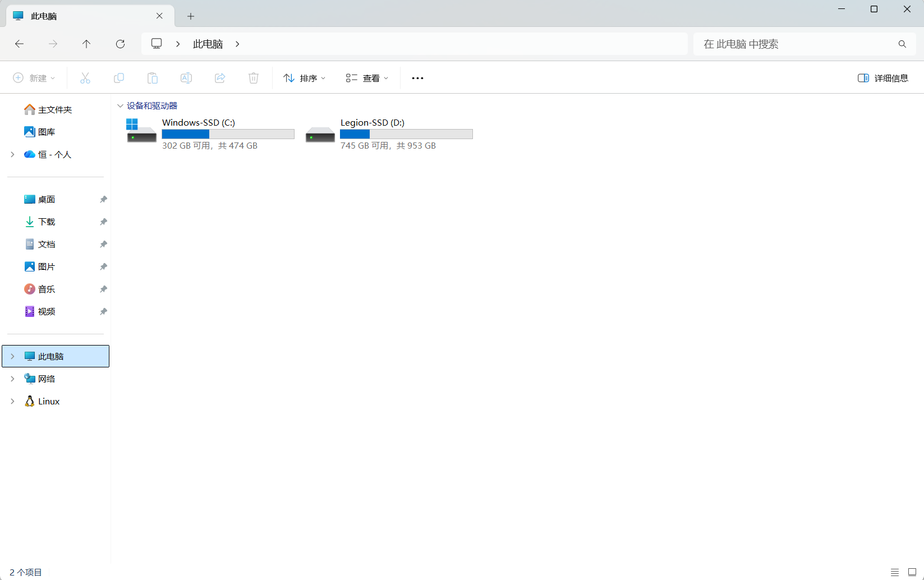
Task: Expand the 网络 tree node
Action: [12, 379]
